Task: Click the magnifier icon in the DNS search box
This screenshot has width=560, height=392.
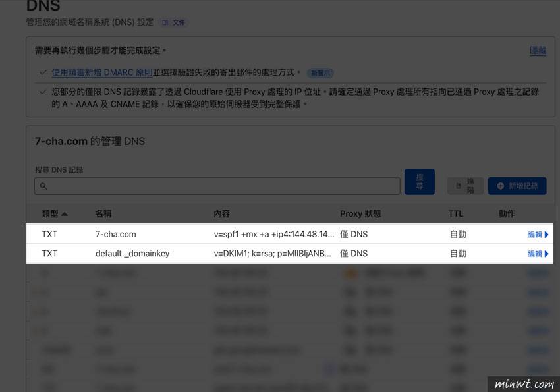Action: pyautogui.click(x=43, y=186)
